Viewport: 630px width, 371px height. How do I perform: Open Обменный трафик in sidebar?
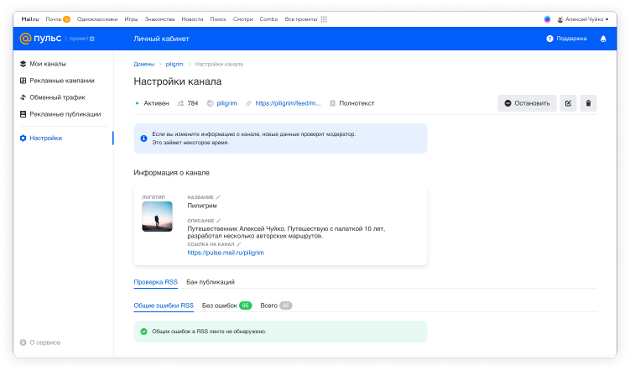point(53,97)
